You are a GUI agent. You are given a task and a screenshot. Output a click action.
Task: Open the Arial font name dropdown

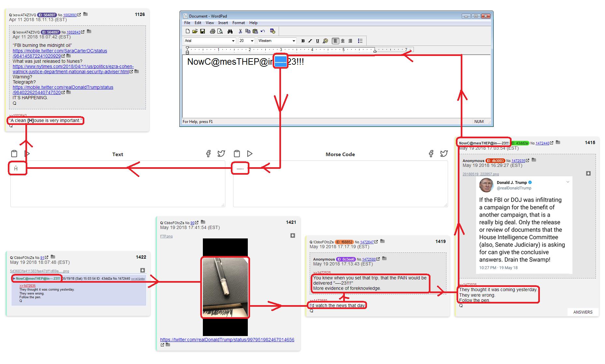click(233, 41)
